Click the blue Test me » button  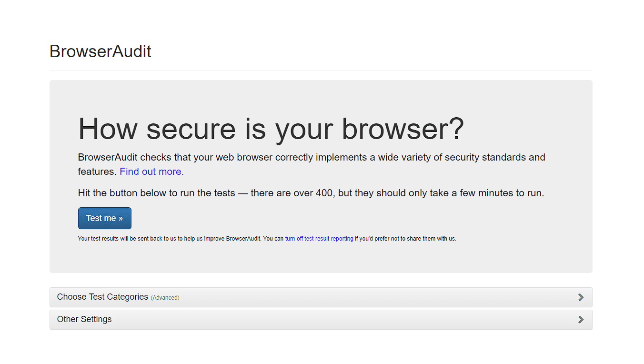click(104, 218)
